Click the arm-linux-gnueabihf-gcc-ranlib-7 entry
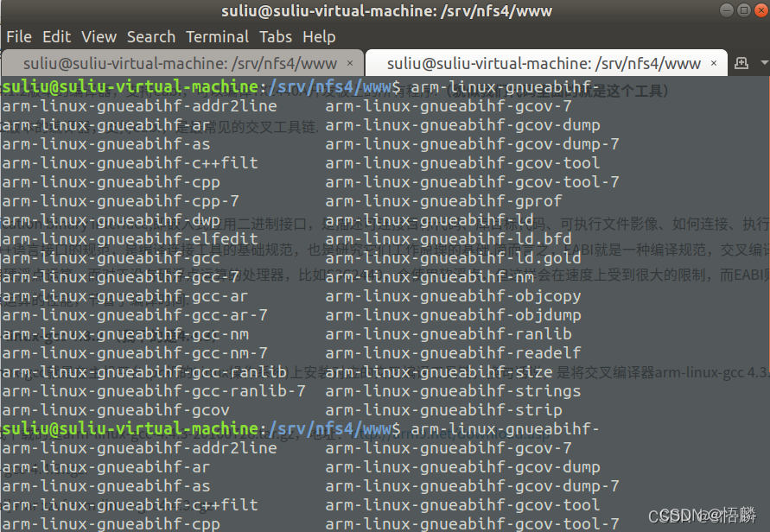The width and height of the screenshot is (770, 532). point(154,391)
